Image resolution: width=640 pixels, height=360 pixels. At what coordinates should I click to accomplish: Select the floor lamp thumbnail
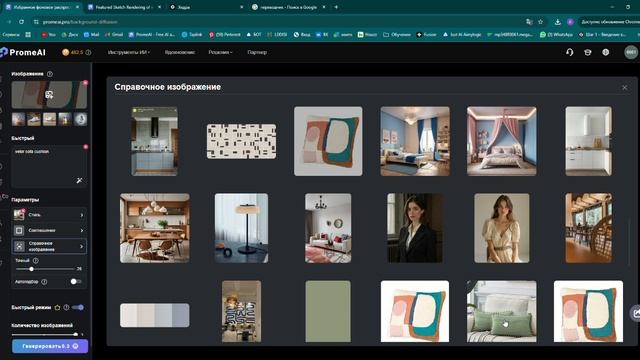[x=241, y=228]
